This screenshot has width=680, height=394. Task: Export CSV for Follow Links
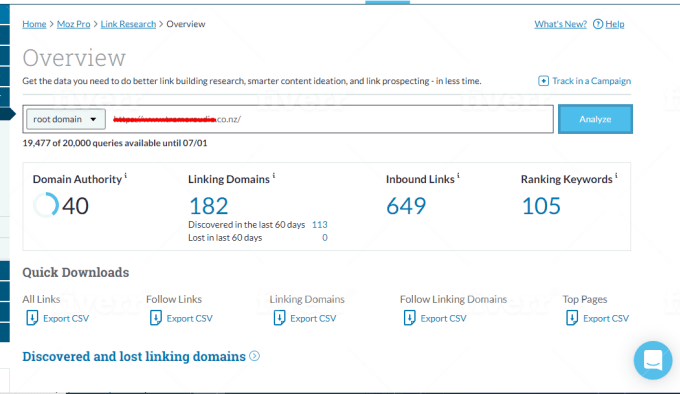(190, 319)
